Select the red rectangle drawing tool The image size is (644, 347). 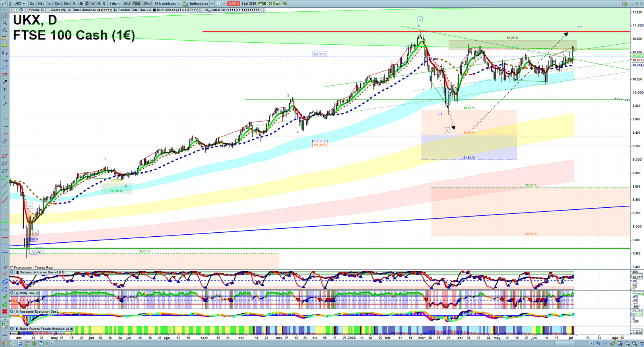(4, 74)
